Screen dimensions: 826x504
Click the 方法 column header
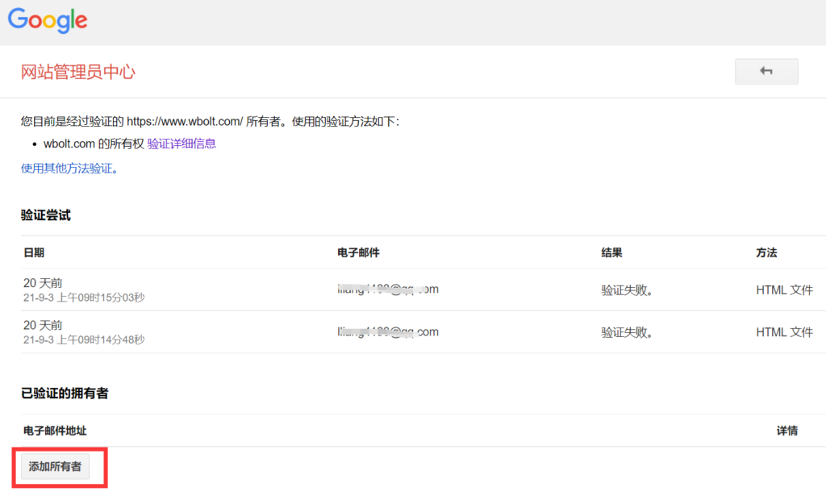click(766, 252)
